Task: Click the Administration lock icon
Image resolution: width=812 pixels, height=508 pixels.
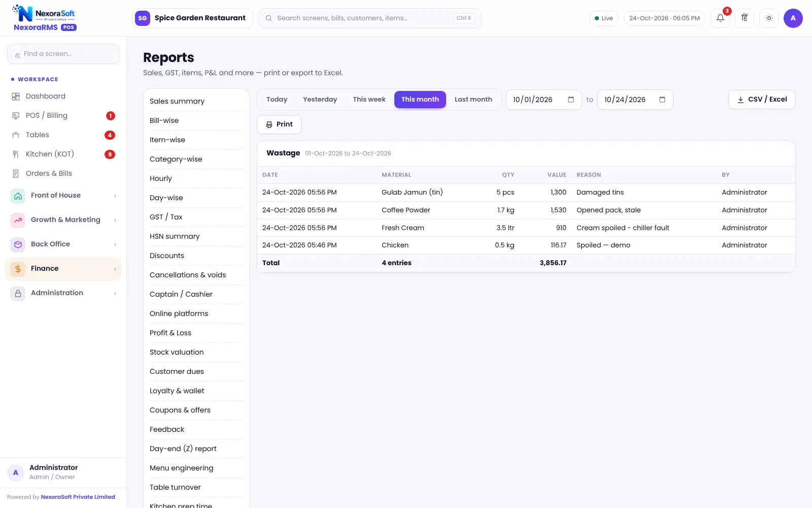Action: (x=18, y=293)
